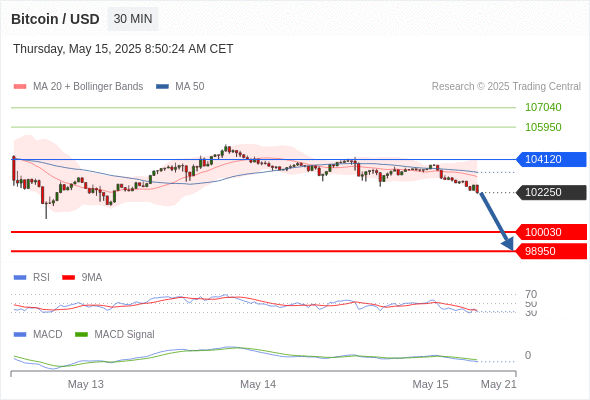Click the 9MA legend red swatch

[x=68, y=278]
